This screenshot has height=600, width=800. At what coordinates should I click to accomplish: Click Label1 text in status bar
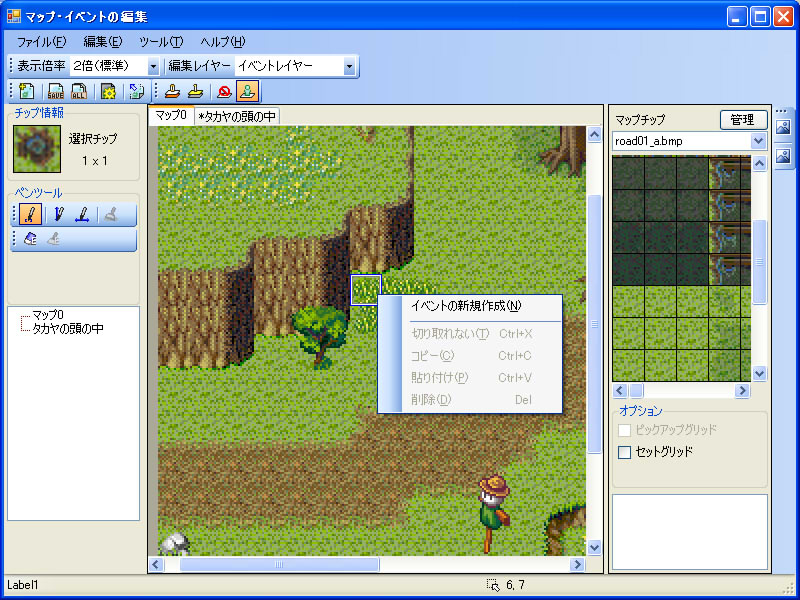[22, 585]
